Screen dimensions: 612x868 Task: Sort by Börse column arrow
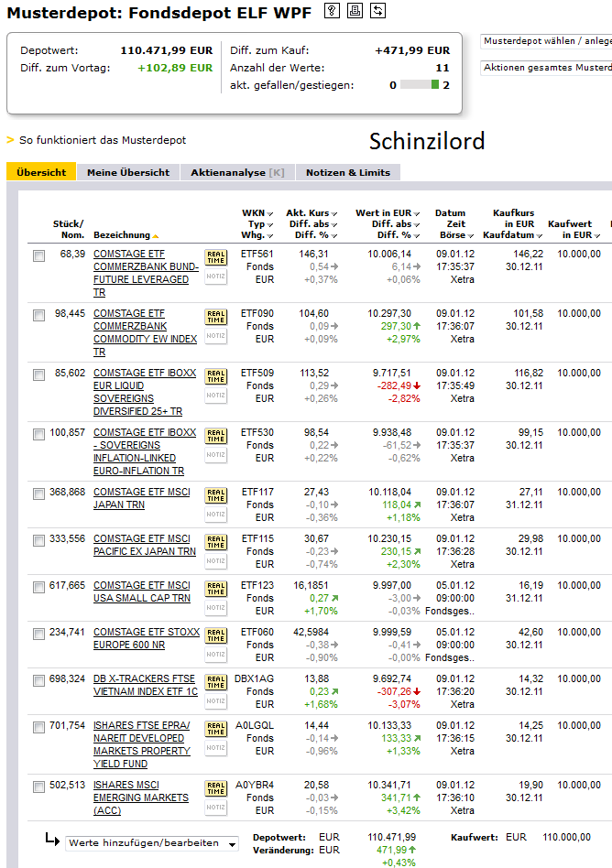tap(471, 236)
